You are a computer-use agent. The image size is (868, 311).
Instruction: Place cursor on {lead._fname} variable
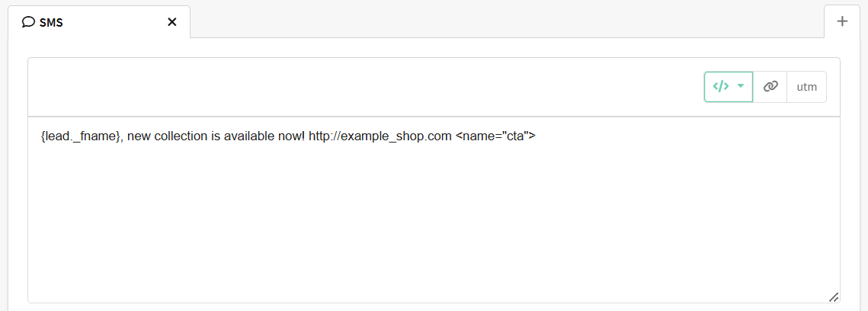click(81, 136)
